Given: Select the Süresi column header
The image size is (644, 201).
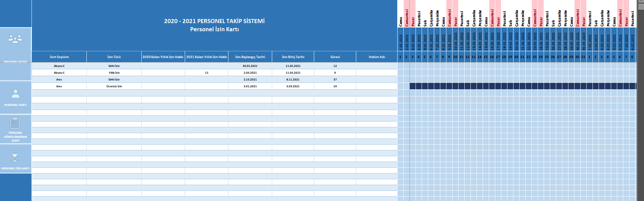Looking at the screenshot, I should click(335, 57).
